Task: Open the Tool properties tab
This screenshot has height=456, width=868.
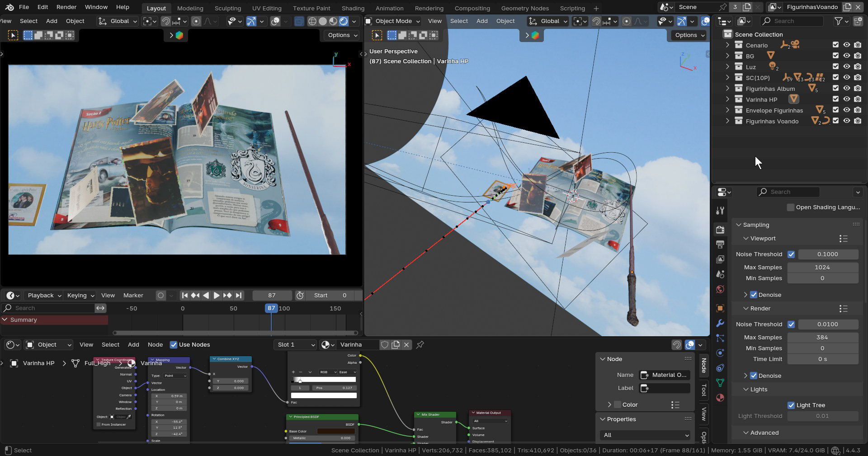Action: [720, 211]
